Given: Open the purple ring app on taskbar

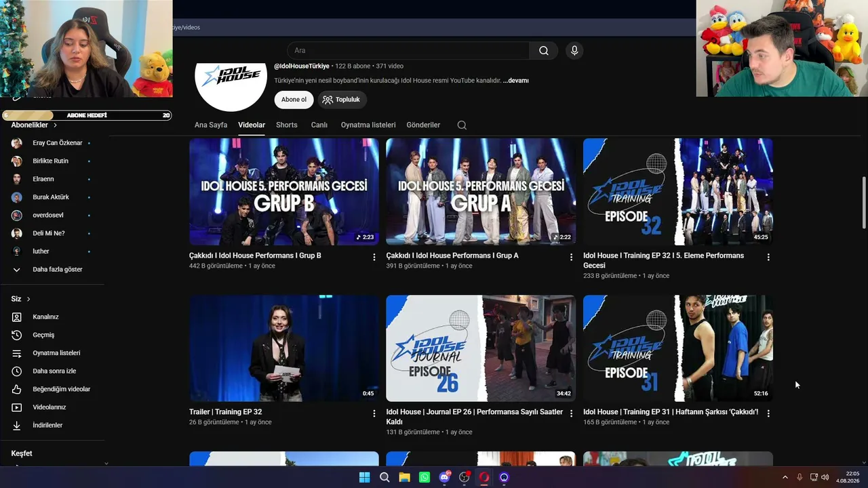Looking at the screenshot, I should (504, 477).
